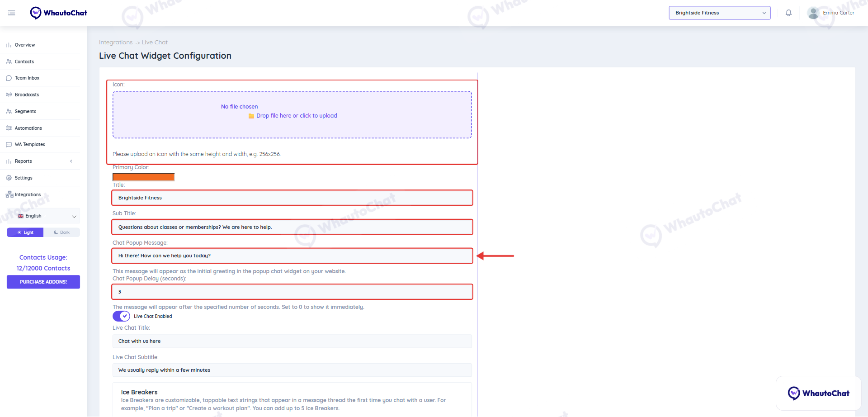
Task: Click the Ice Breakers heading
Action: point(139,392)
